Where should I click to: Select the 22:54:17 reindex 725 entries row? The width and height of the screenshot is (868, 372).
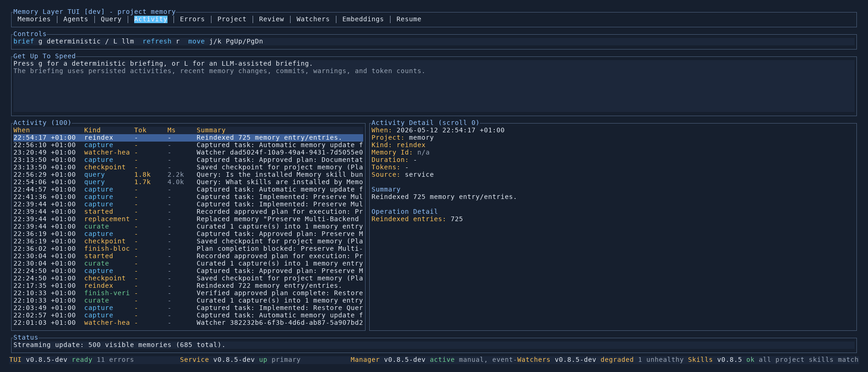188,138
